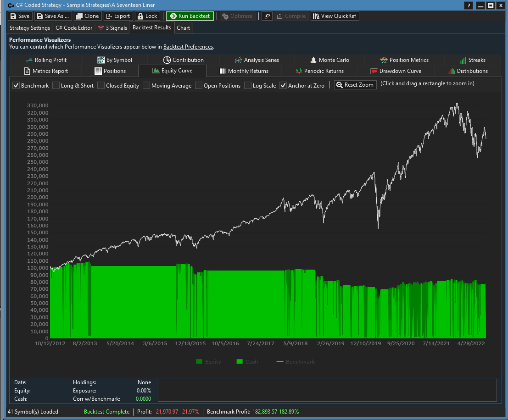Compile the C# code
Screen dimensions: 508x420
291,16
